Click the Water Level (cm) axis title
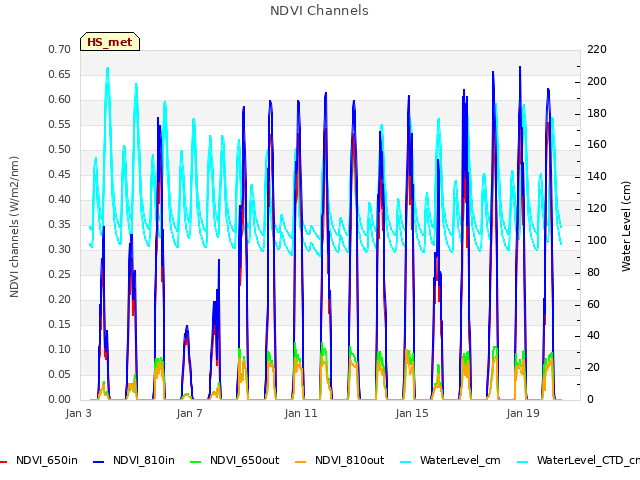The width and height of the screenshot is (640, 480). [626, 226]
